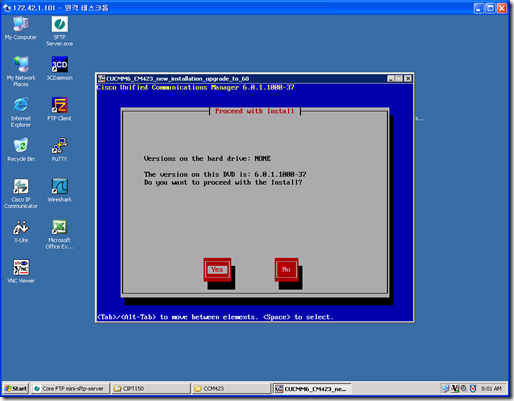This screenshot has width=514, height=401.
Task: Select the FTP Client FileZilla icon
Action: [59, 109]
